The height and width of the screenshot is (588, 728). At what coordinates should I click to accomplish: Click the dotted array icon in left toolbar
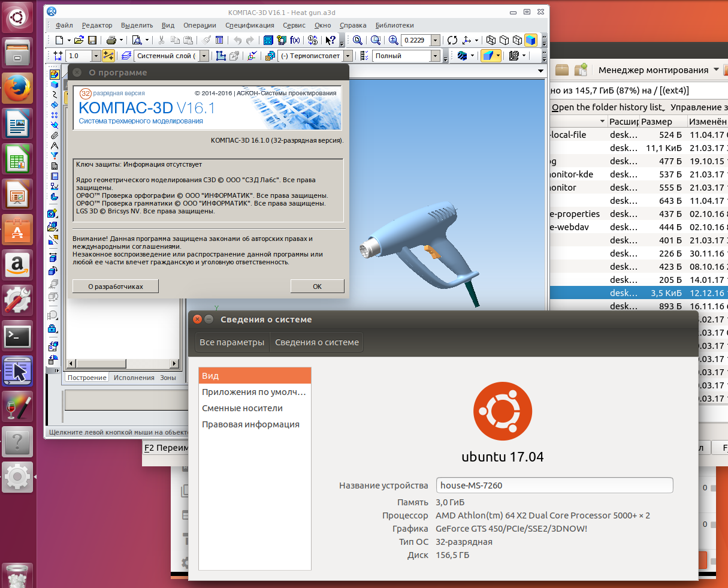pyautogui.click(x=55, y=114)
